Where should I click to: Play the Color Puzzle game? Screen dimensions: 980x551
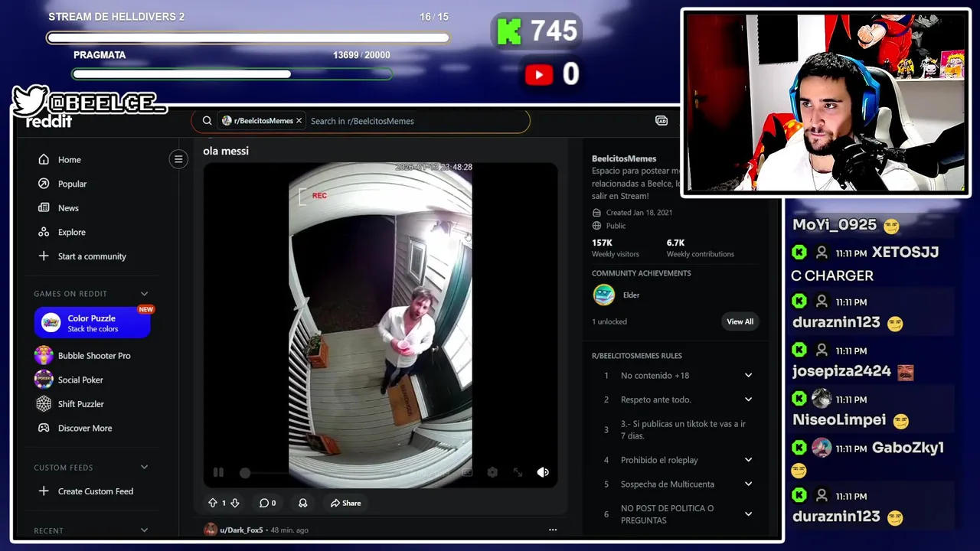click(92, 323)
